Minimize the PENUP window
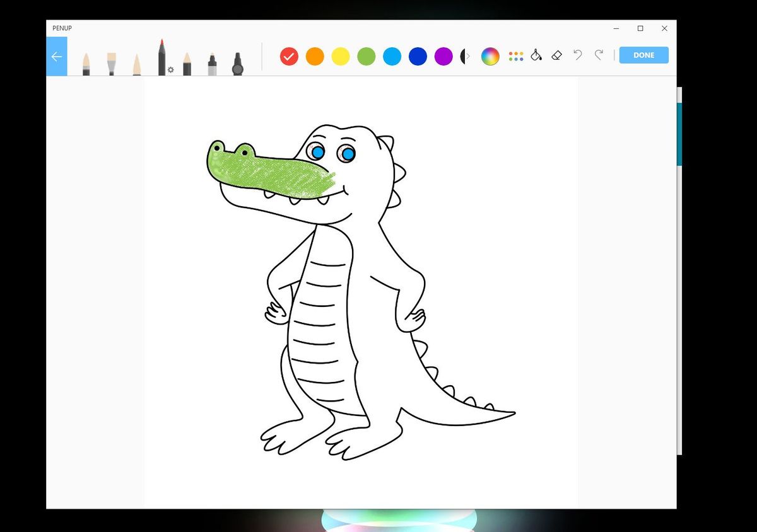757x532 pixels. click(616, 28)
